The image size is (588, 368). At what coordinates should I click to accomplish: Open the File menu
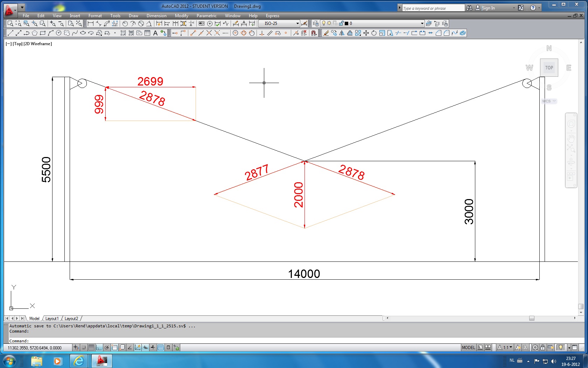coord(26,16)
